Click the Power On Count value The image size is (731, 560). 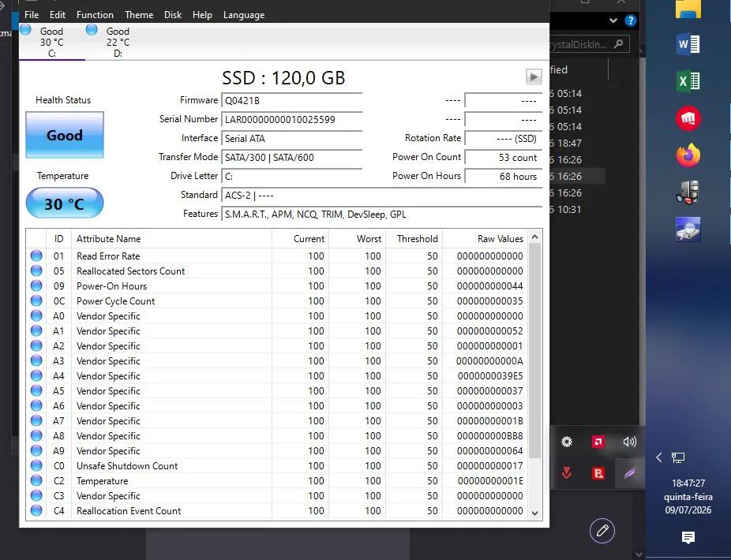tap(504, 158)
